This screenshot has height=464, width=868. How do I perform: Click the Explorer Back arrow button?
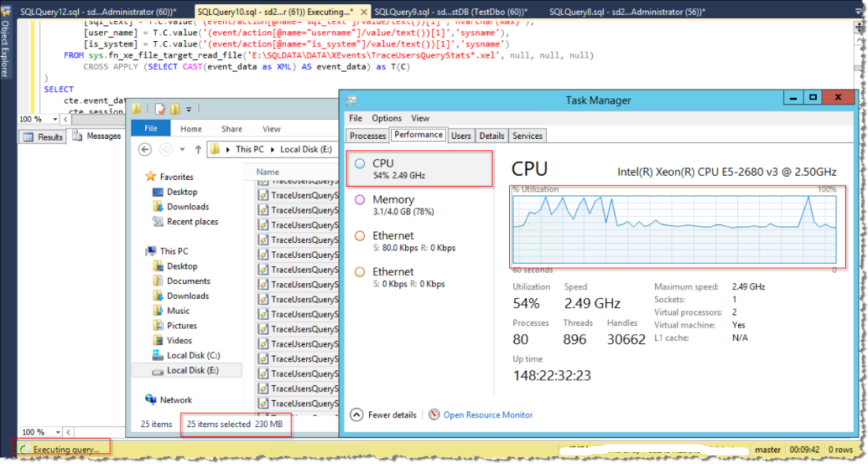tap(145, 149)
